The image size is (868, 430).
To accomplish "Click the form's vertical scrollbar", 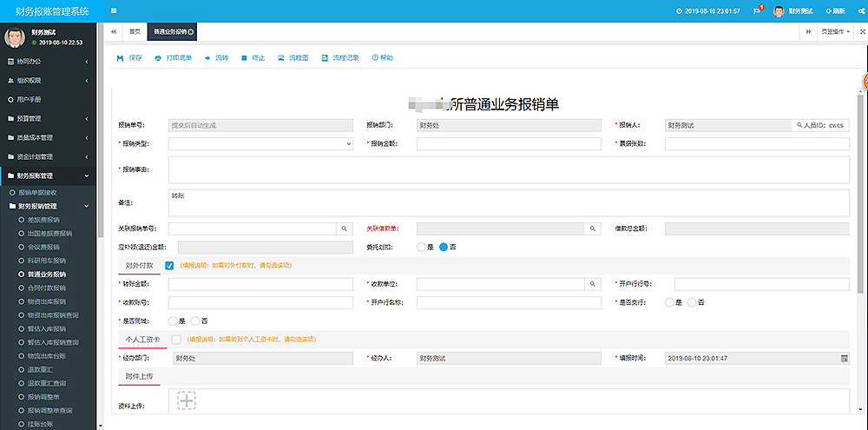I will point(859,194).
